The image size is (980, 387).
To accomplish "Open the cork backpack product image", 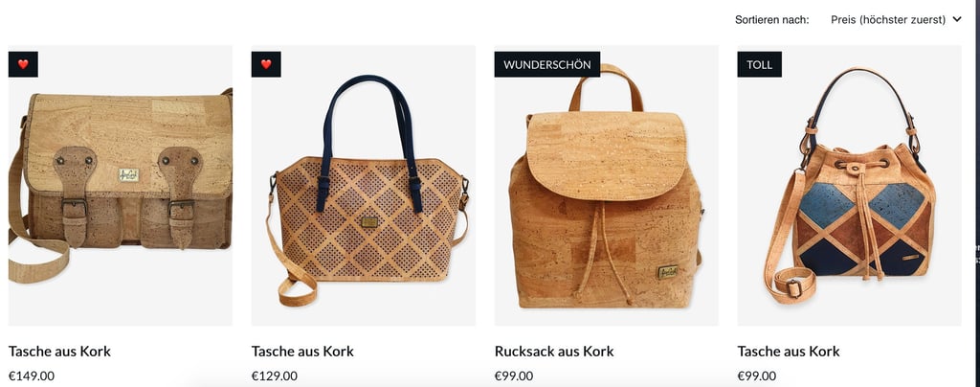I will point(606,186).
